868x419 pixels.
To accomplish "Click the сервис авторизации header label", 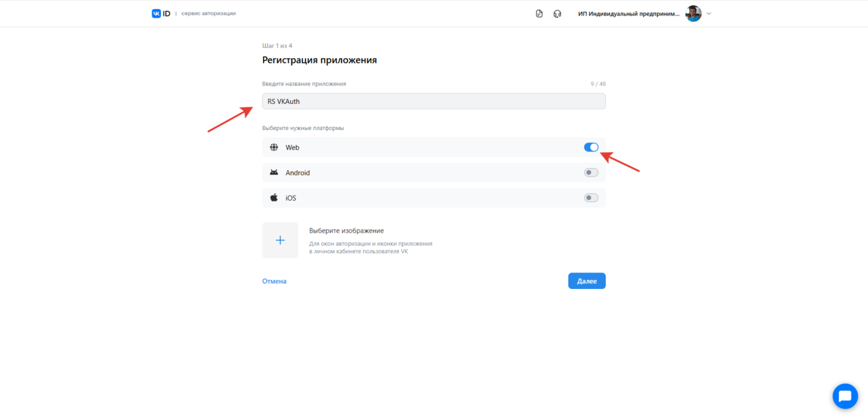I will tap(208, 14).
